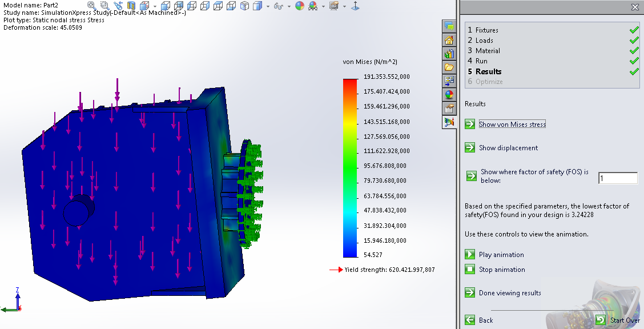Expand the Hide/Show Items glasses dropdown
Image resolution: width=644 pixels, height=329 pixels.
(289, 6)
